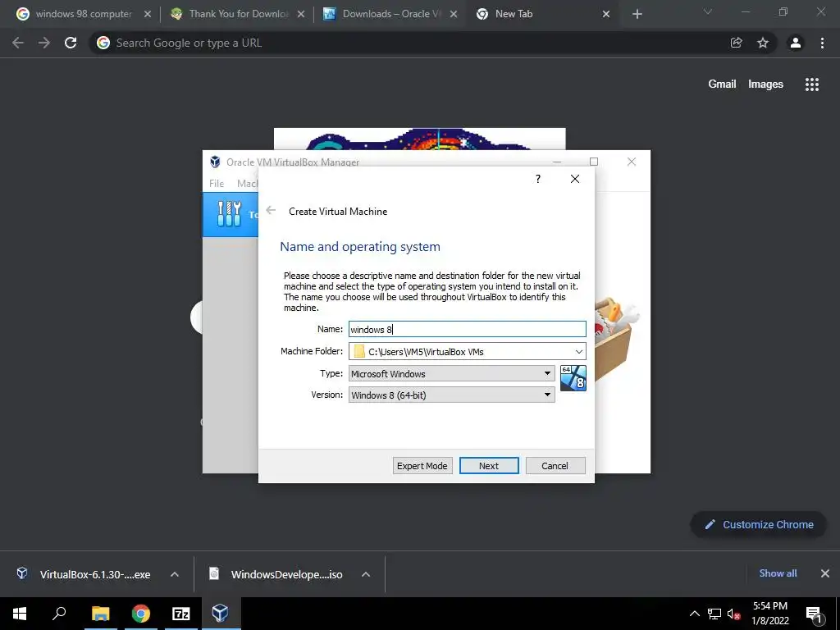Click the muted volume tray icon
The width and height of the screenshot is (840, 630).
(733, 614)
